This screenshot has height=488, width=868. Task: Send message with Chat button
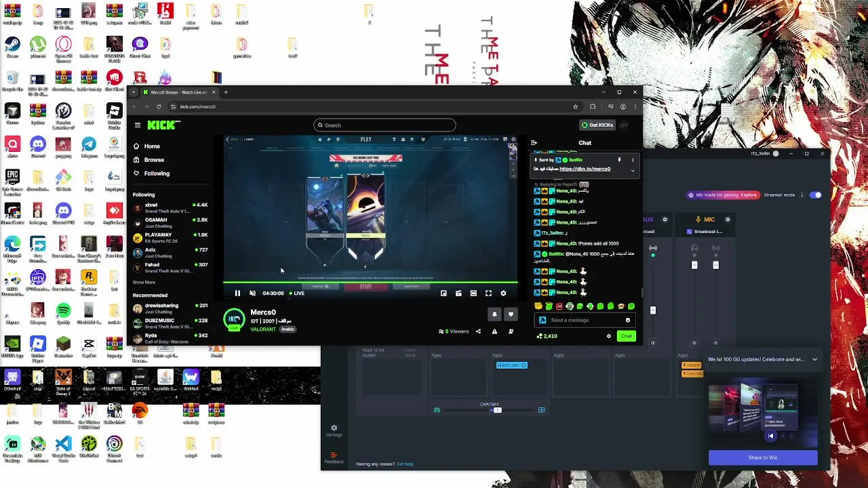click(626, 336)
